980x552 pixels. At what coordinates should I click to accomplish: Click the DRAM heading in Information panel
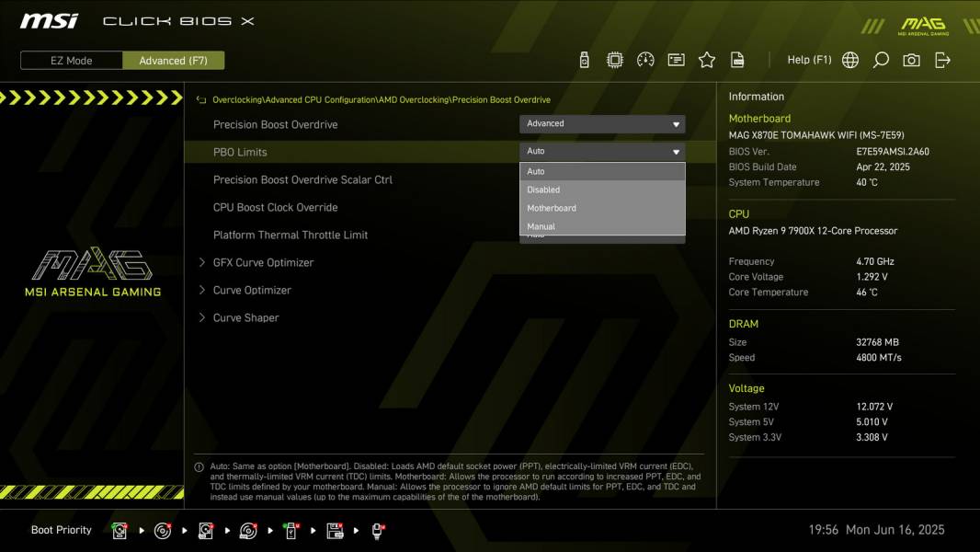tap(743, 324)
